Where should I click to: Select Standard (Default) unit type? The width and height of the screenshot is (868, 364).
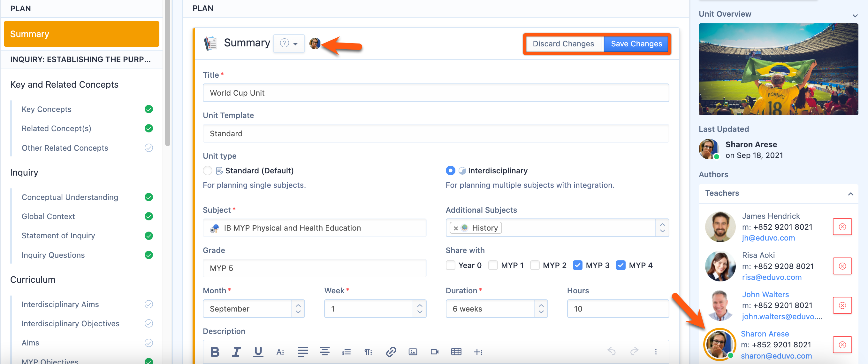point(208,171)
